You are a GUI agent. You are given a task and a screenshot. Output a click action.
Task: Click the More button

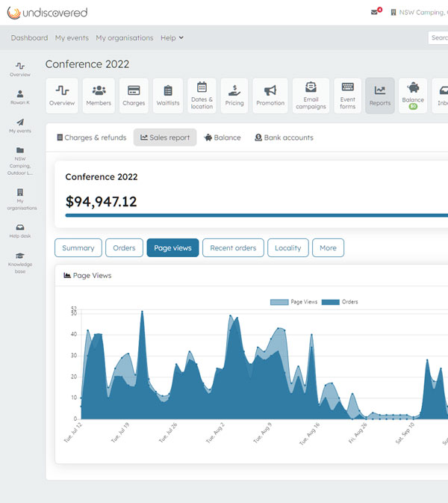click(x=328, y=248)
